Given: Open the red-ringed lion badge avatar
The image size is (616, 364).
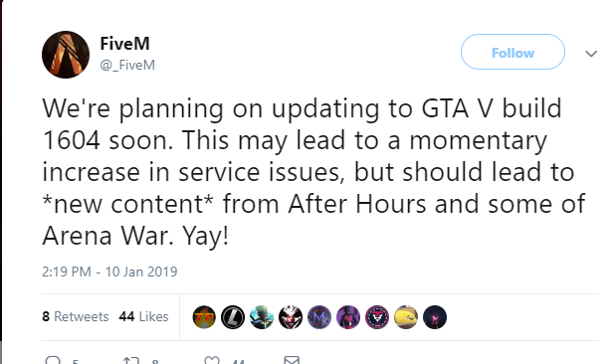Looking at the screenshot, I should pos(377,317).
